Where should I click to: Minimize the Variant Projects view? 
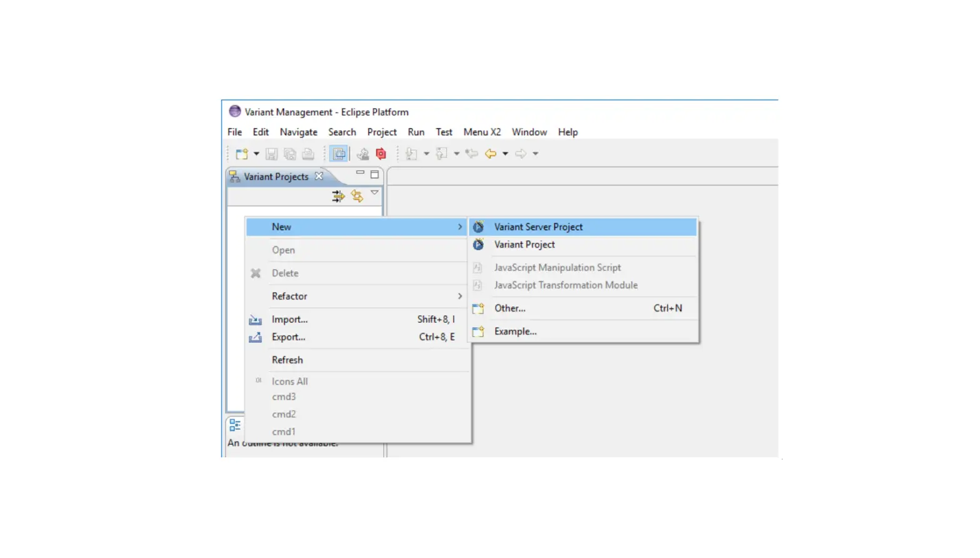pos(360,173)
